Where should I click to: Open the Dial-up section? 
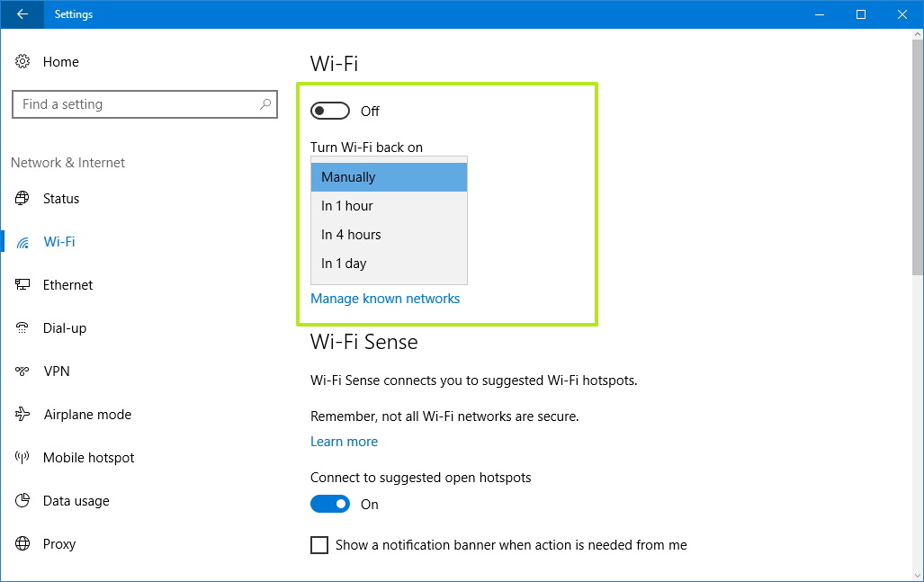65,328
